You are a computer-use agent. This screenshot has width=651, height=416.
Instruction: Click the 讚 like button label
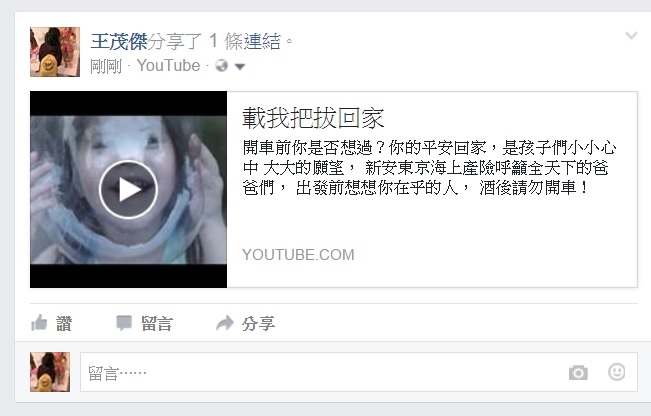tap(64, 324)
